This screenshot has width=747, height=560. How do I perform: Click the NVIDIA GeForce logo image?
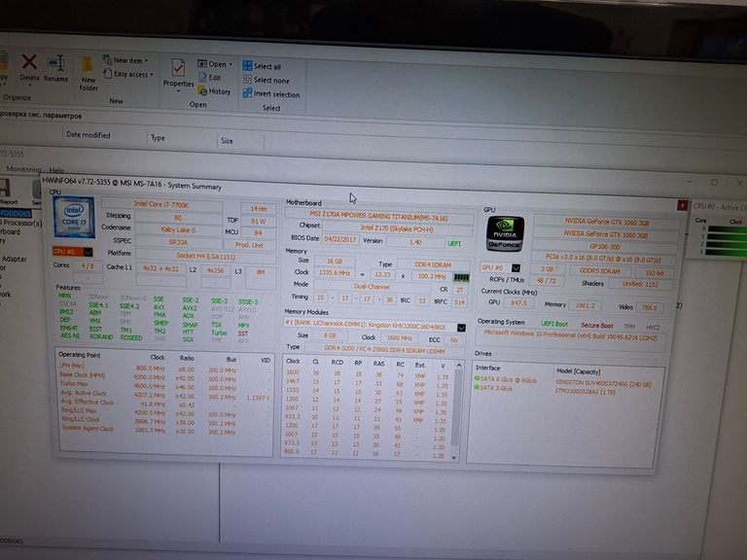[505, 233]
